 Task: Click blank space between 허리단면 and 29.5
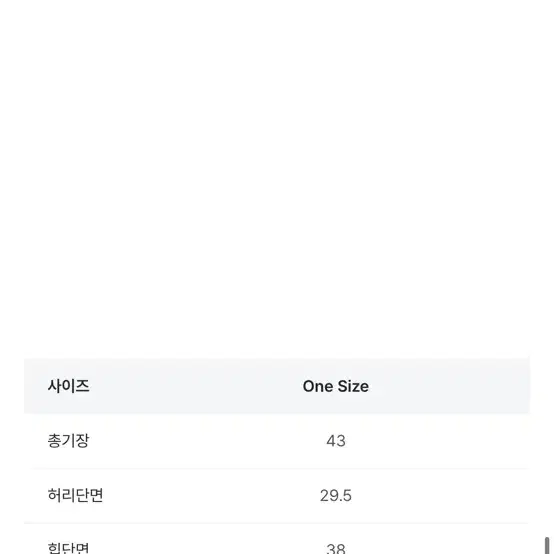[211, 496]
